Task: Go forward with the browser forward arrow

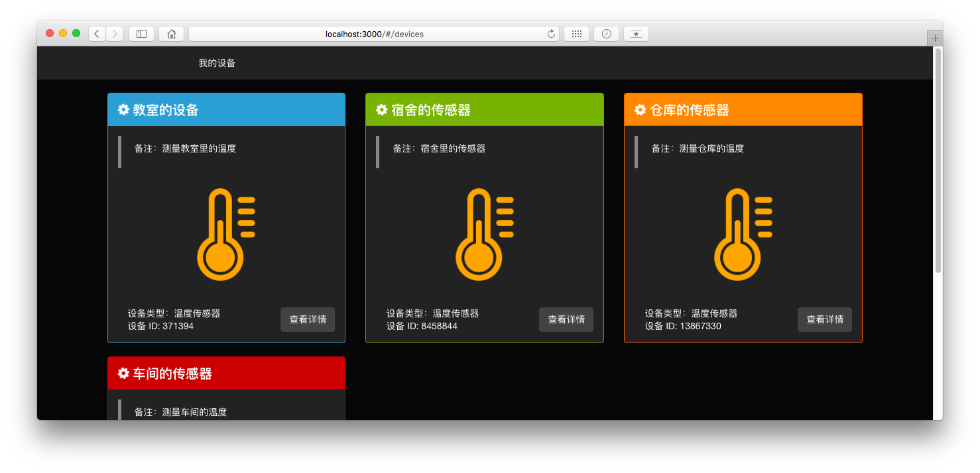Action: (114, 34)
